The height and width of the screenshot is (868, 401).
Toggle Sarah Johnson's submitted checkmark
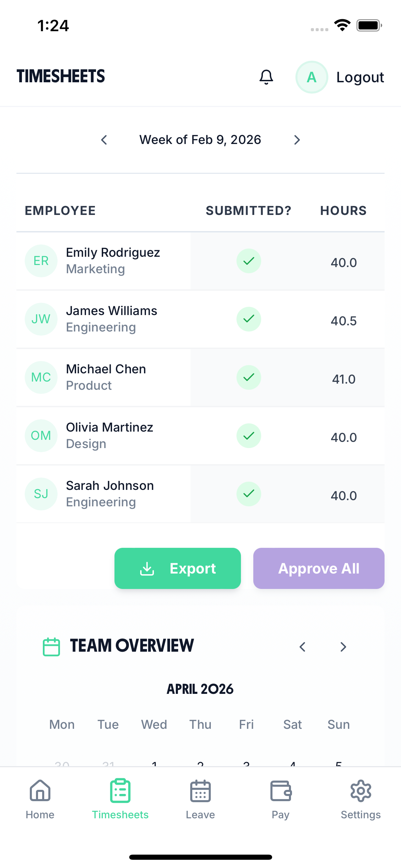(248, 494)
